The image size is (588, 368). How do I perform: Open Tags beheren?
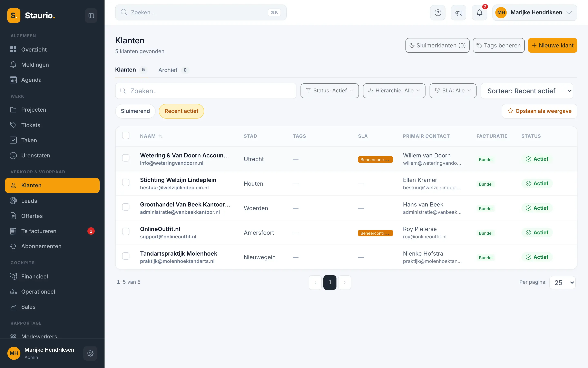[499, 46]
